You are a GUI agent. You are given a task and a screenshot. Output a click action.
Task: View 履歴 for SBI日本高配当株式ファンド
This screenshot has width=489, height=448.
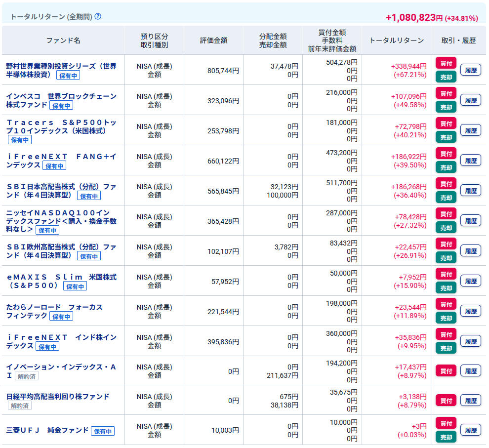(471, 191)
